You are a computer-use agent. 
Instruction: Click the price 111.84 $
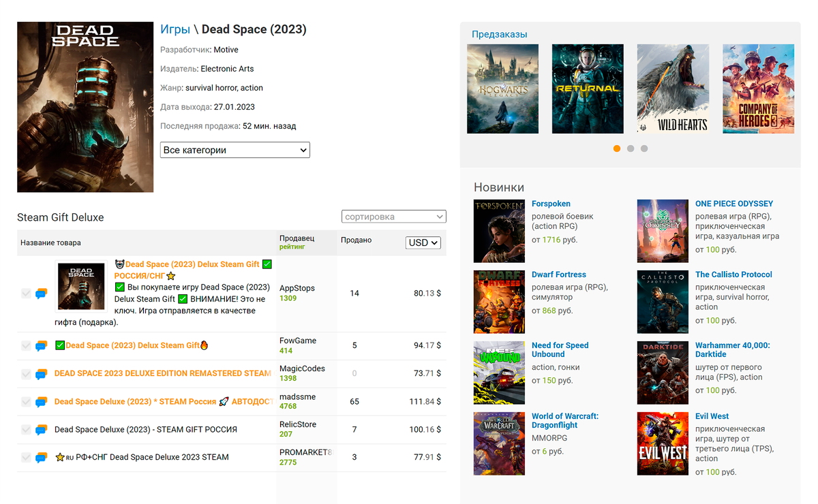(x=425, y=402)
